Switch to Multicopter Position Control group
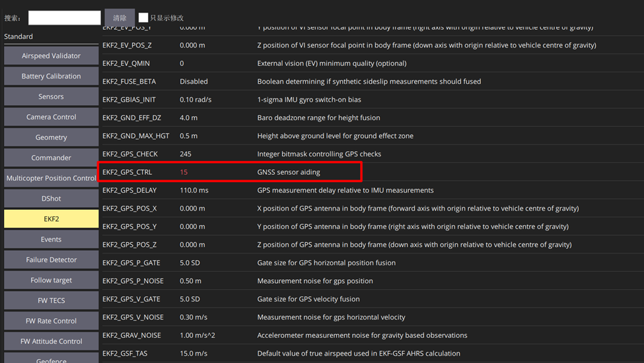The height and width of the screenshot is (363, 644). coord(51,178)
